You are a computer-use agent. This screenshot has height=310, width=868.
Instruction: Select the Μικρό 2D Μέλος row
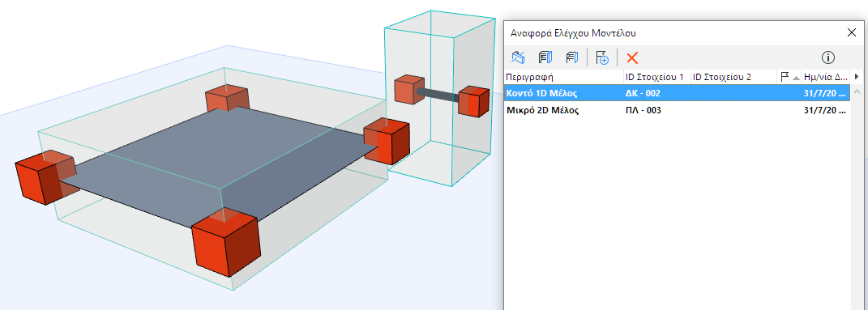pos(677,111)
